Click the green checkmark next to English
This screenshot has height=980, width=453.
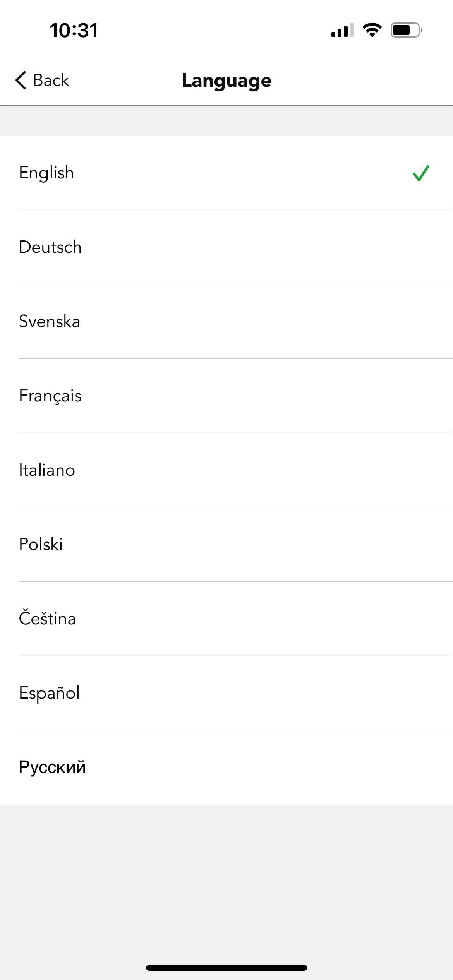tap(421, 173)
